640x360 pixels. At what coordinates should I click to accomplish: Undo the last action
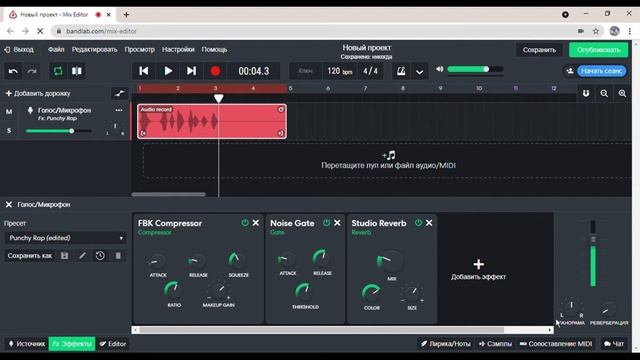(x=13, y=71)
